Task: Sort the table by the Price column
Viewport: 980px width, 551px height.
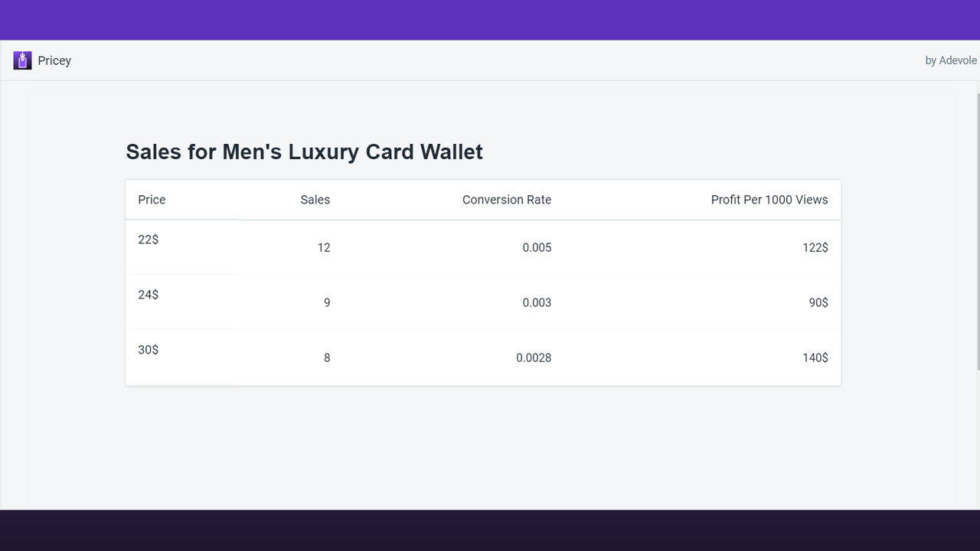Action: 151,200
